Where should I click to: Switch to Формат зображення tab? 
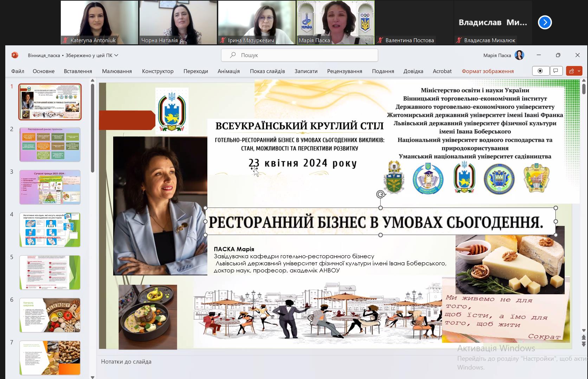[487, 71]
